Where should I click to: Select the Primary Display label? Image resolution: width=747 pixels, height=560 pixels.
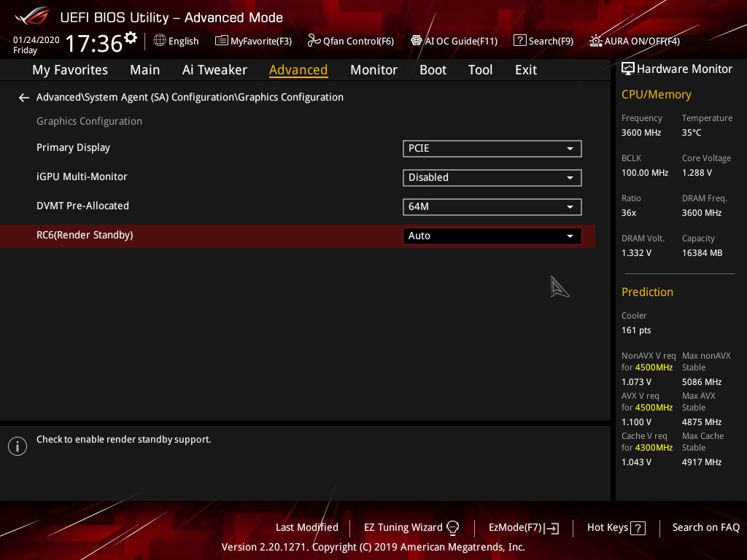(x=74, y=147)
